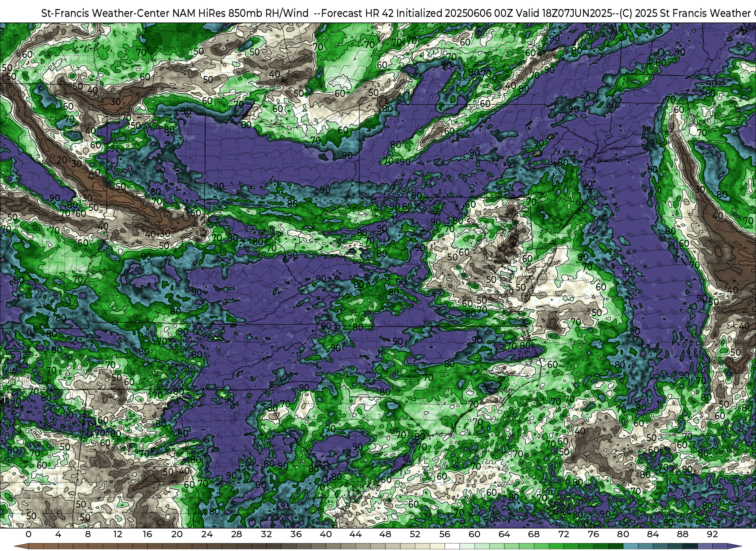Click the '36' tick label on the legend
756x551 pixels.
[296, 534]
